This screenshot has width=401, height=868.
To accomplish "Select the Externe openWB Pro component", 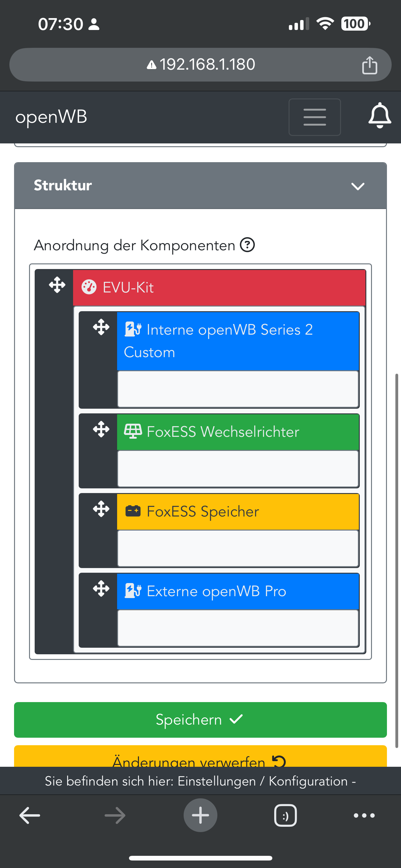I will [237, 591].
